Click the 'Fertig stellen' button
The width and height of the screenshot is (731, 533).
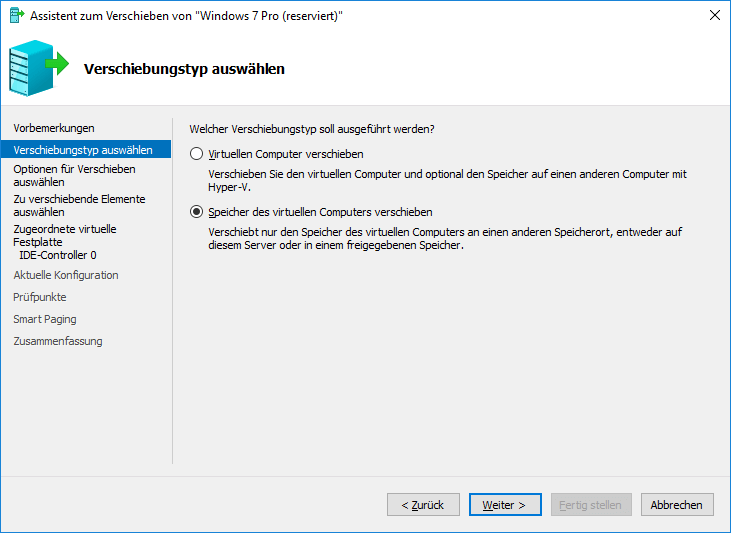click(591, 505)
